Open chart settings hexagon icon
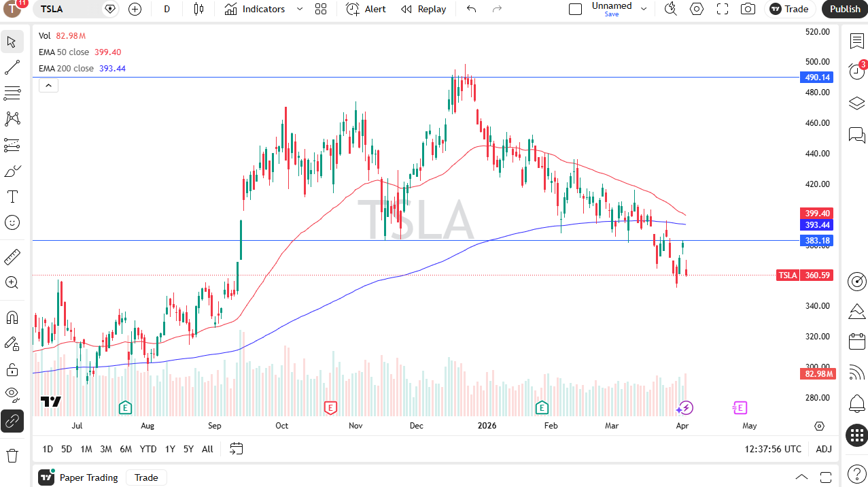 tap(697, 9)
